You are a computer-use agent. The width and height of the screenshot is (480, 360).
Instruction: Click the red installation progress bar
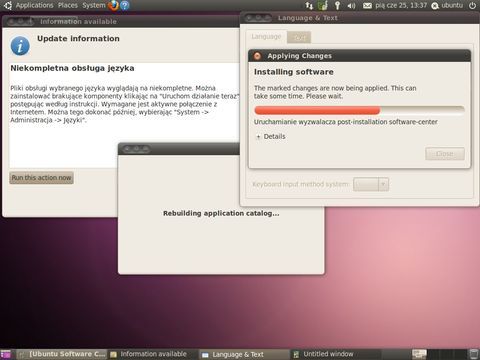(359, 110)
